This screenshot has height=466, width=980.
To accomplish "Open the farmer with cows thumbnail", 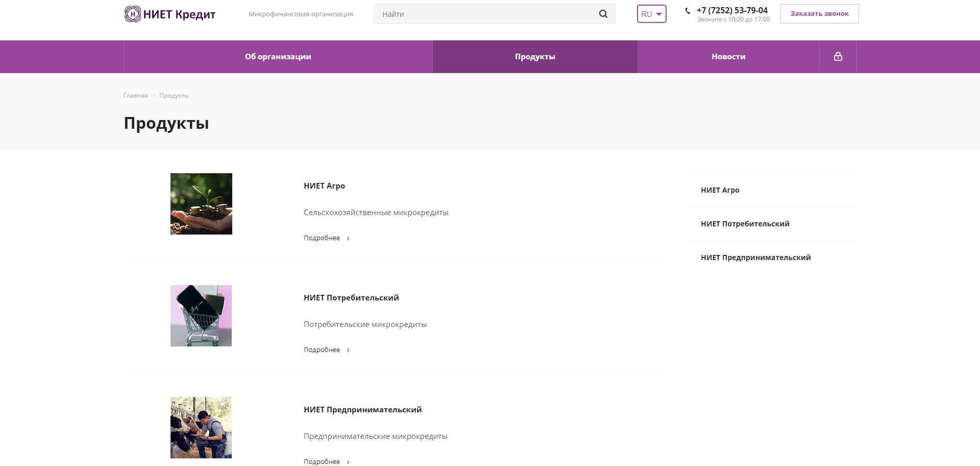I will click(201, 428).
